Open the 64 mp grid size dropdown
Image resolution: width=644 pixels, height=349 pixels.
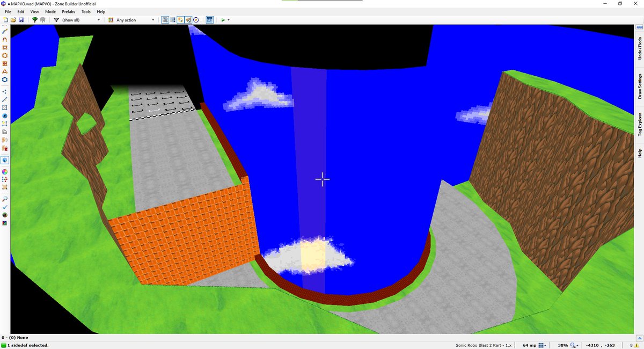tap(542, 345)
